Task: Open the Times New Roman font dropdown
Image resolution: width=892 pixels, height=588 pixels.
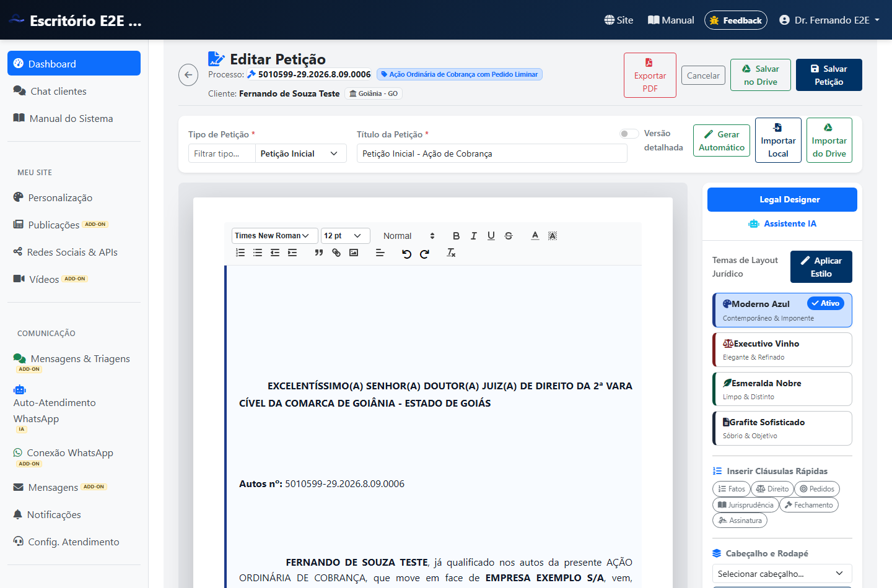Action: [275, 236]
